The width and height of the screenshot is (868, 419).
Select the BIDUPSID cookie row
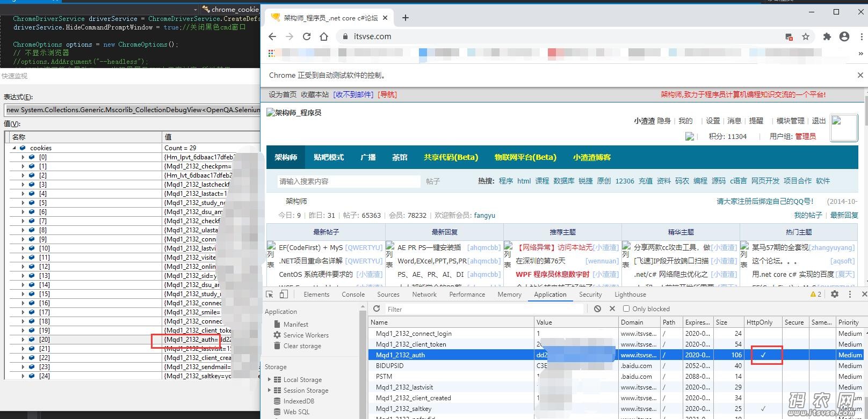(x=616, y=366)
